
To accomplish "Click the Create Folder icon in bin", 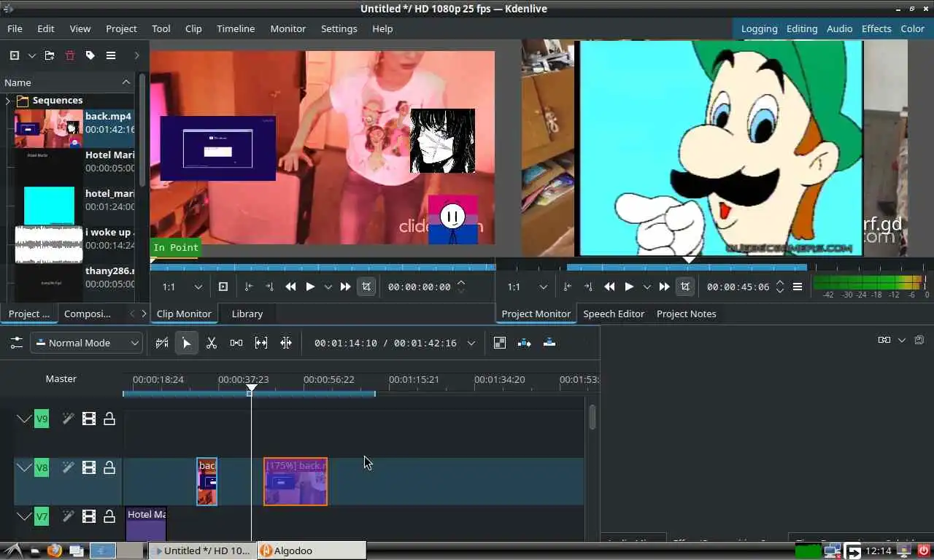I will (50, 55).
